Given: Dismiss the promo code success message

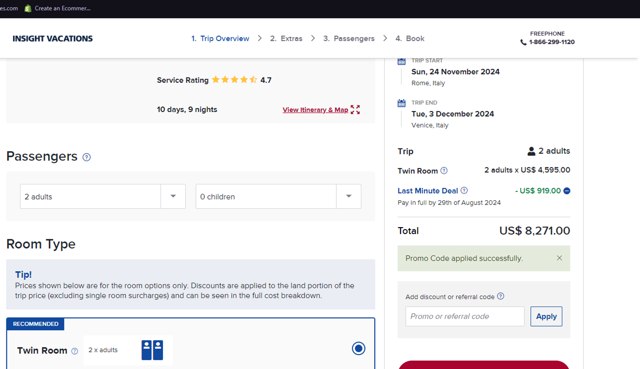Looking at the screenshot, I should pyautogui.click(x=559, y=258).
